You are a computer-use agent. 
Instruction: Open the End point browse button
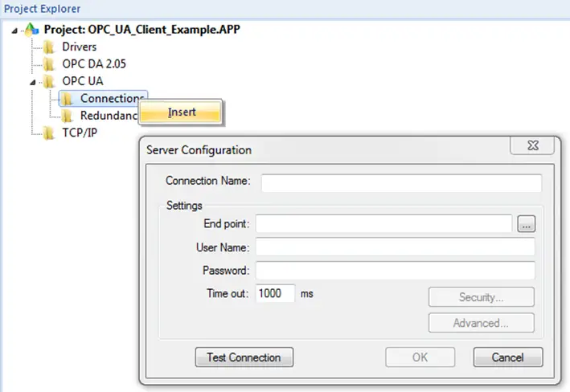526,224
